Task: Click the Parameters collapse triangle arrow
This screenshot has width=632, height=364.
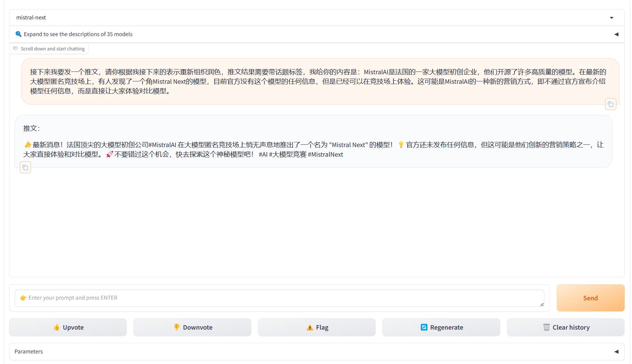Action: coord(616,351)
